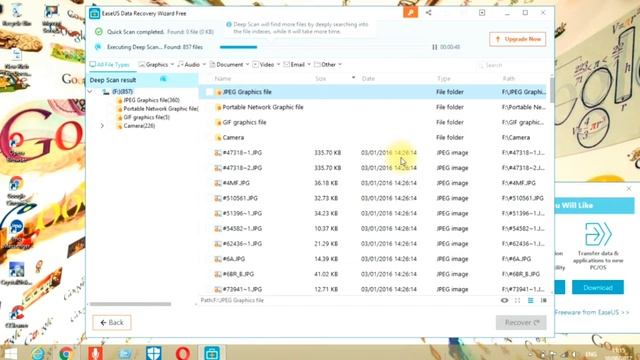Click the #6A.JPG file icon
Screen dimensions: 640x360
(x=218, y=259)
